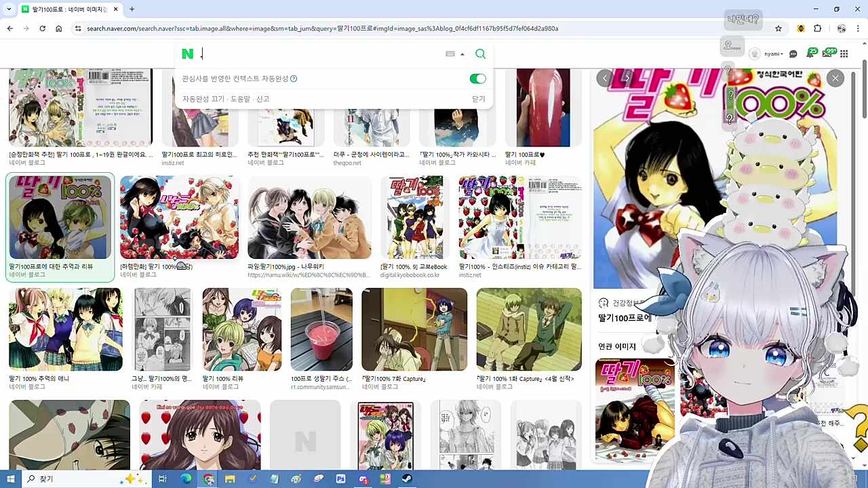
Task: Open Naver mail envelope icon
Action: pos(827,54)
